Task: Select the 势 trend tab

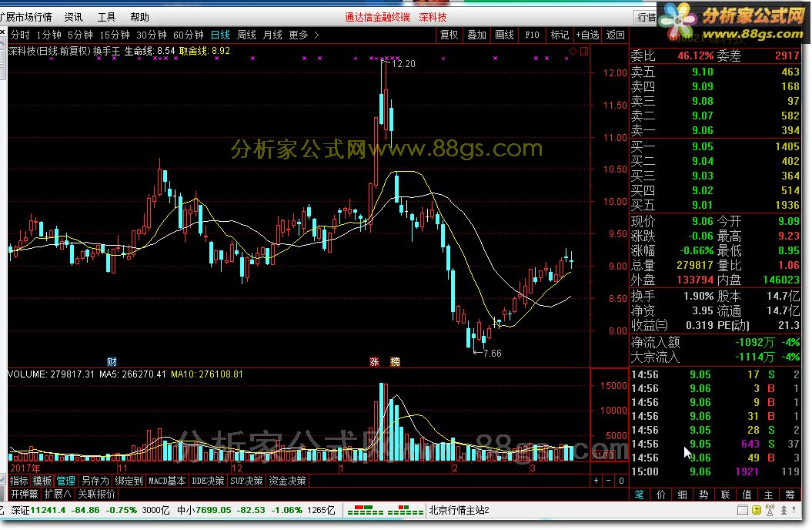Action: point(703,495)
